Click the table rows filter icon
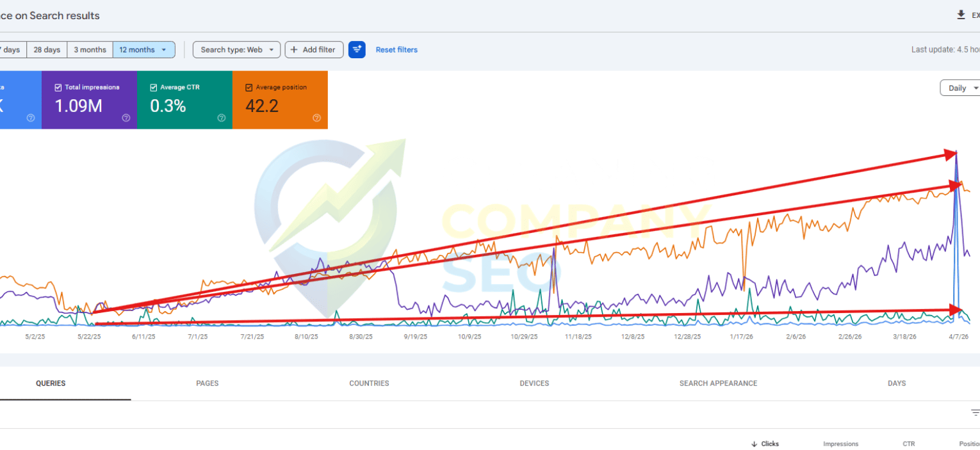Screen dimensions: 980x450 [x=975, y=413]
